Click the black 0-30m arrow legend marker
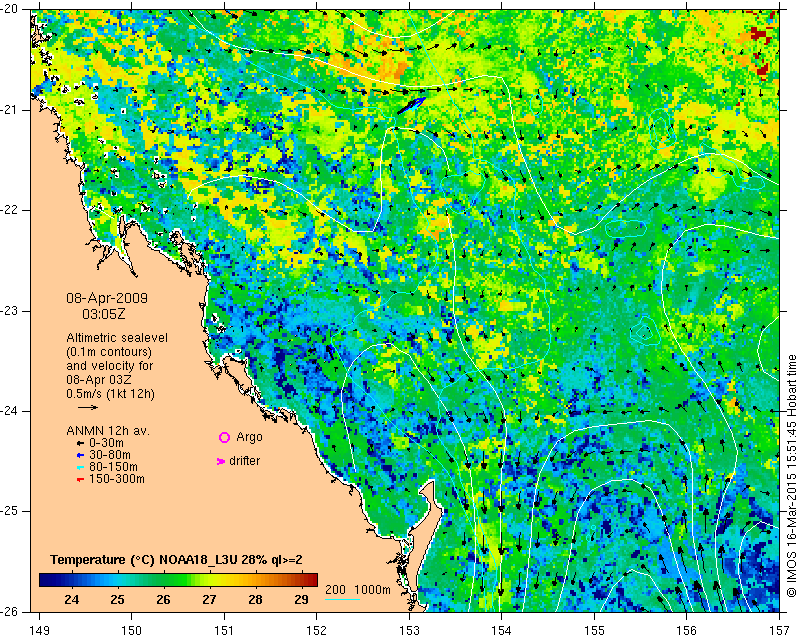This screenshot has width=800, height=640. pyautogui.click(x=80, y=444)
